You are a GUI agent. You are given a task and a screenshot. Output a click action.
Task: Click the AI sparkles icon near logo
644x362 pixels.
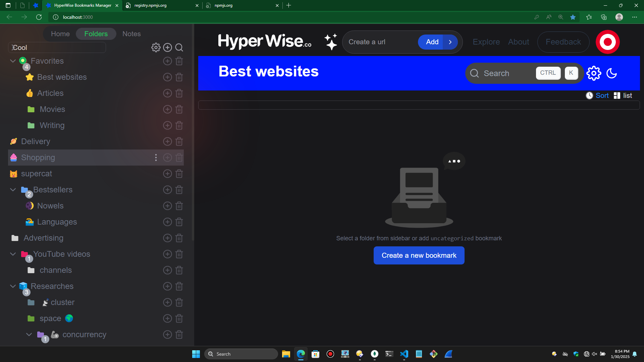[331, 42]
